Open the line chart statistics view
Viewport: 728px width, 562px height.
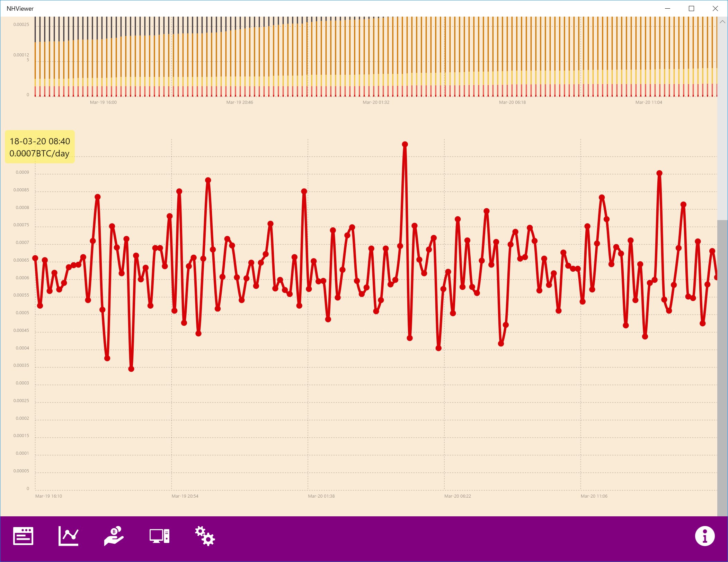68,536
